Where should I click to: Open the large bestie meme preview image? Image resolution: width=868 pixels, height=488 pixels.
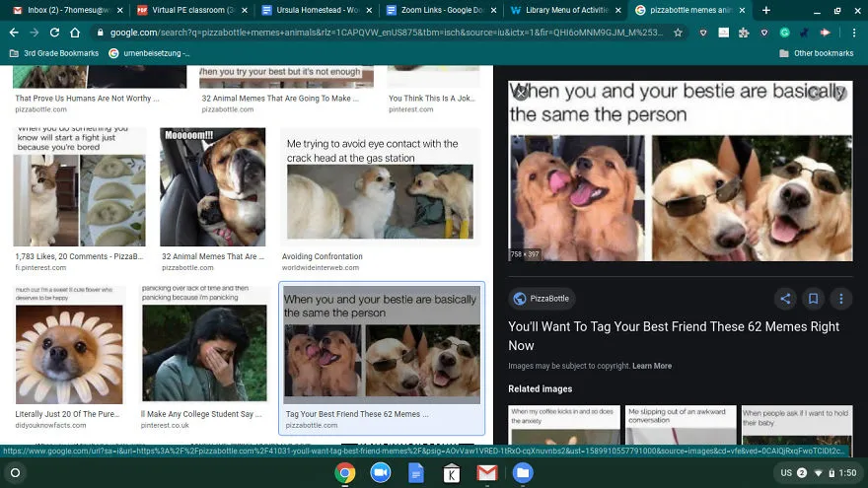tap(681, 171)
